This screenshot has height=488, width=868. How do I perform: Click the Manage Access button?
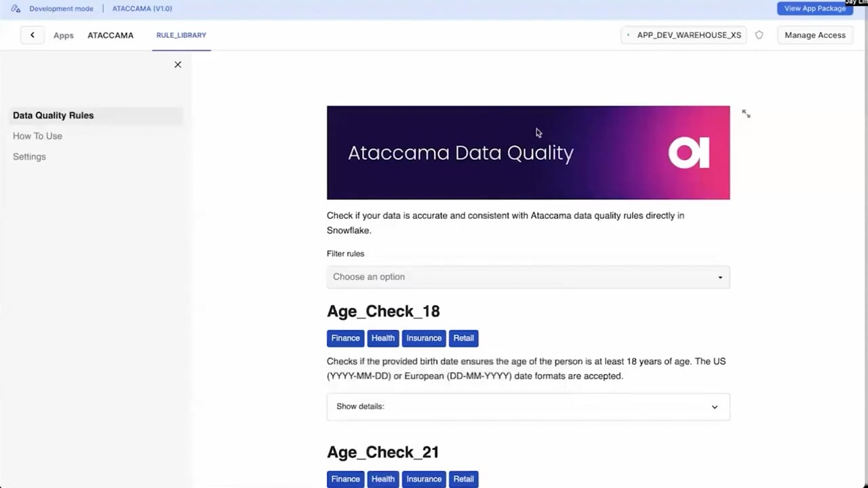(x=815, y=35)
